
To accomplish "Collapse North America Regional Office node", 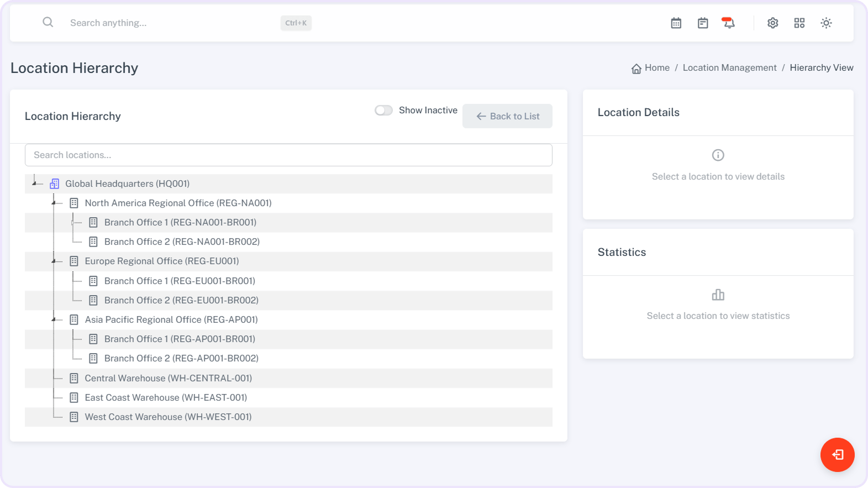I will click(x=54, y=203).
